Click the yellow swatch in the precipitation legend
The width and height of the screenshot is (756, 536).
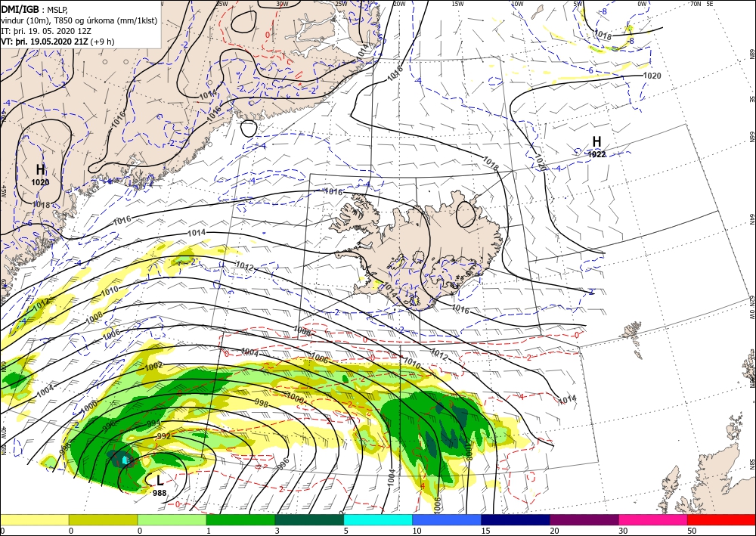coord(34,519)
